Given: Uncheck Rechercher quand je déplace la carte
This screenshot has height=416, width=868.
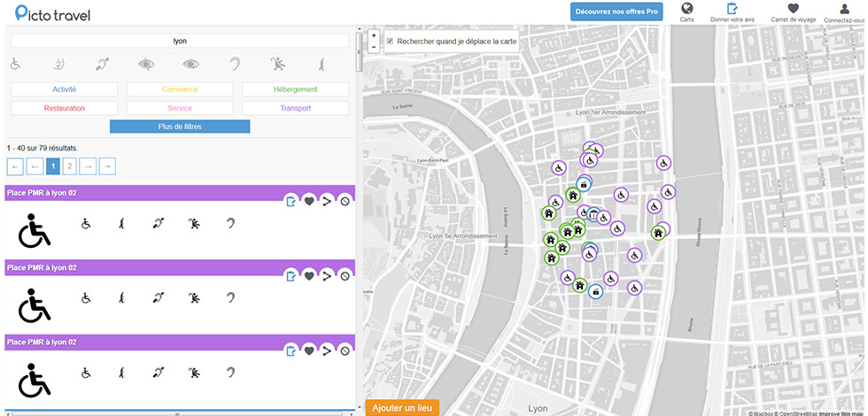Looking at the screenshot, I should tap(390, 42).
